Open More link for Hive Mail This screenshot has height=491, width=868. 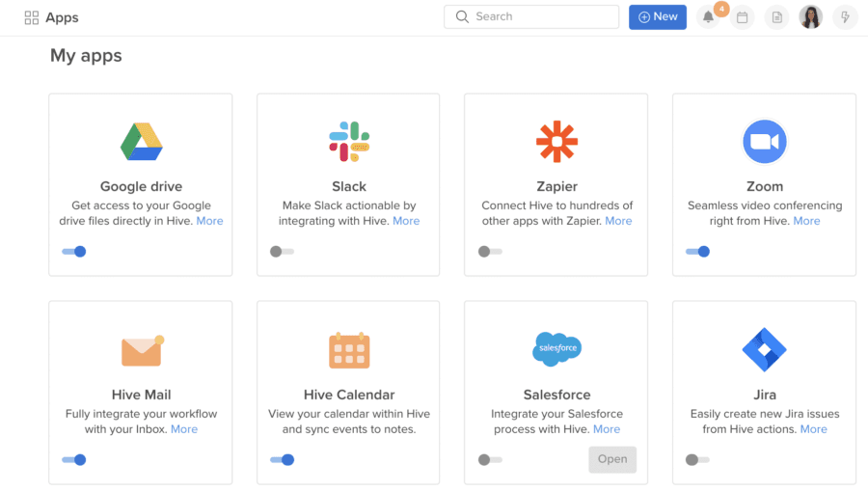point(184,429)
